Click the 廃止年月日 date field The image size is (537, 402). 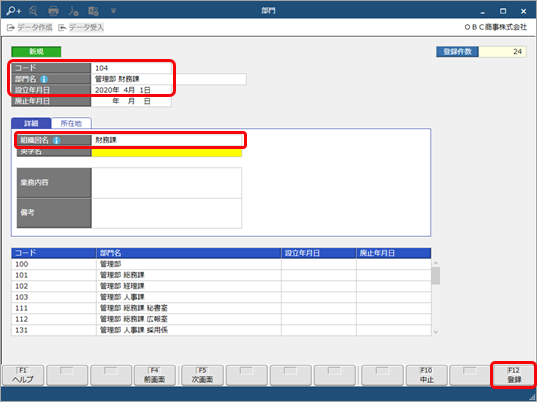[131, 101]
